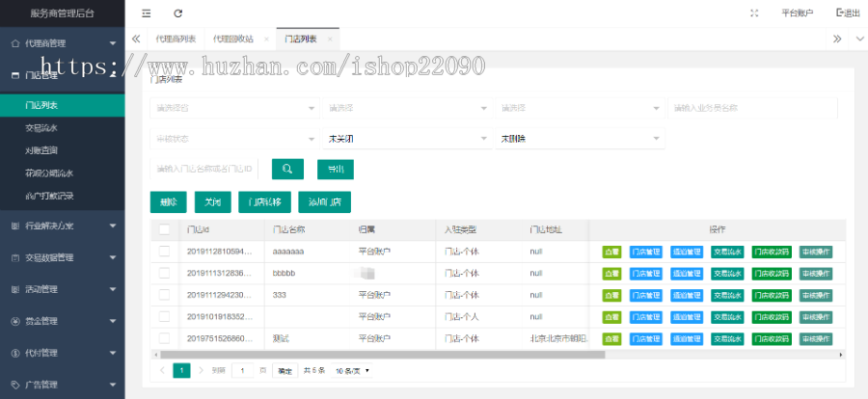
Task: Open 商户打款记录 in the sidebar
Action: [63, 196]
